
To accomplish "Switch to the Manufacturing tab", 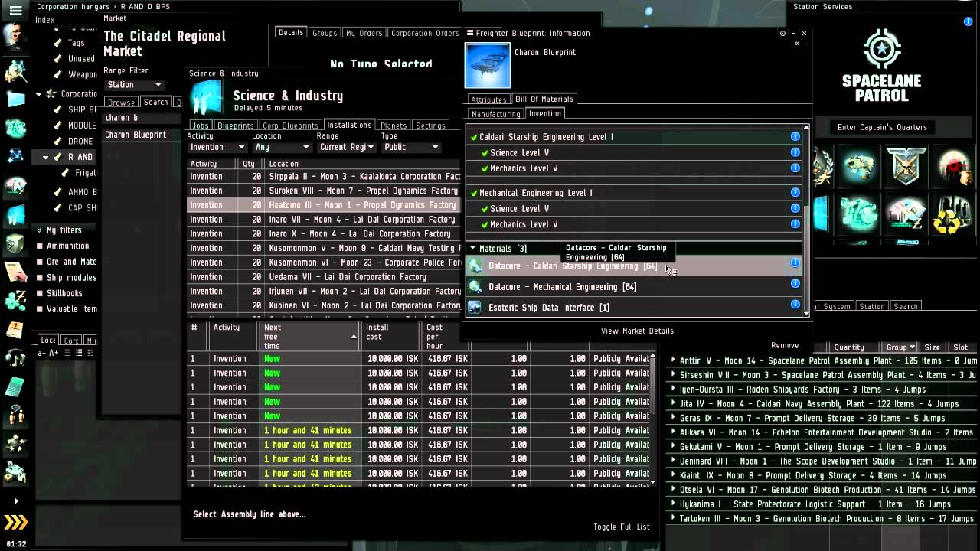I will [495, 114].
